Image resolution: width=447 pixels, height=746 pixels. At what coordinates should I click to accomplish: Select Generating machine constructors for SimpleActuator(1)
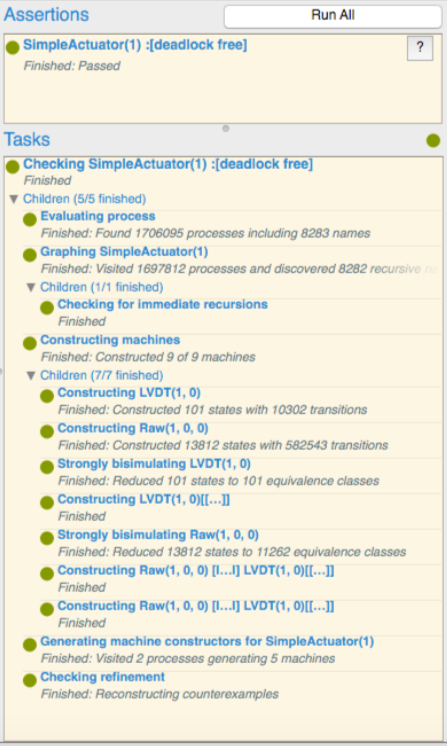207,641
